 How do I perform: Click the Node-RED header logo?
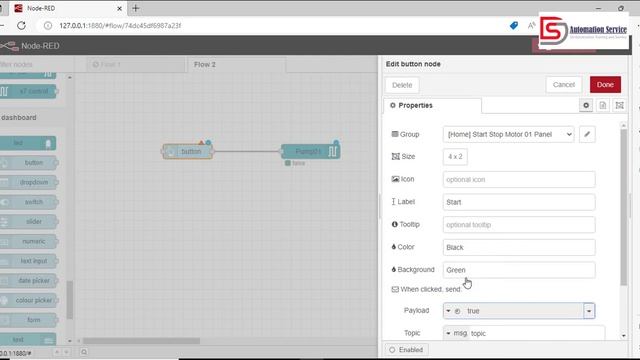pos(30,46)
